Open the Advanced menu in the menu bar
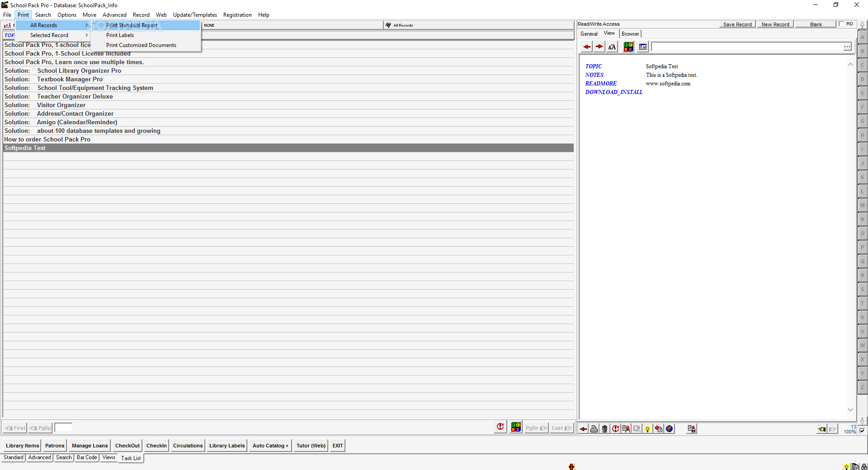 click(114, 15)
